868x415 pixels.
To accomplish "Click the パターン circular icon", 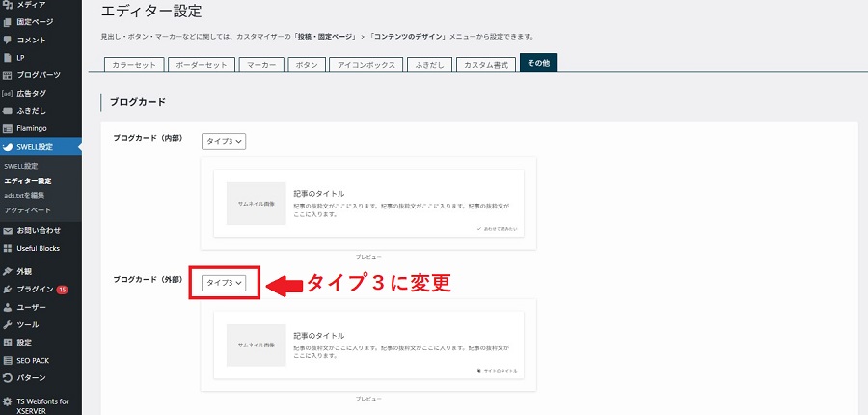I will click(7, 378).
